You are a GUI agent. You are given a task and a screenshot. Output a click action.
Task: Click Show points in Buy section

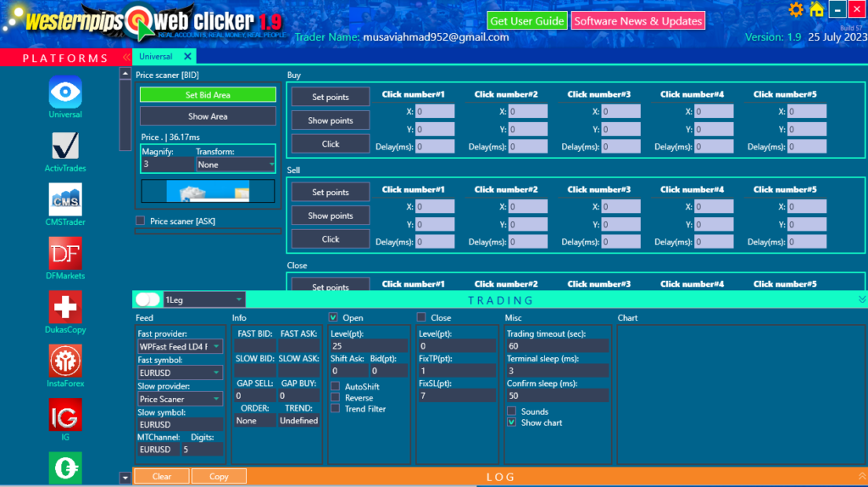pyautogui.click(x=331, y=120)
